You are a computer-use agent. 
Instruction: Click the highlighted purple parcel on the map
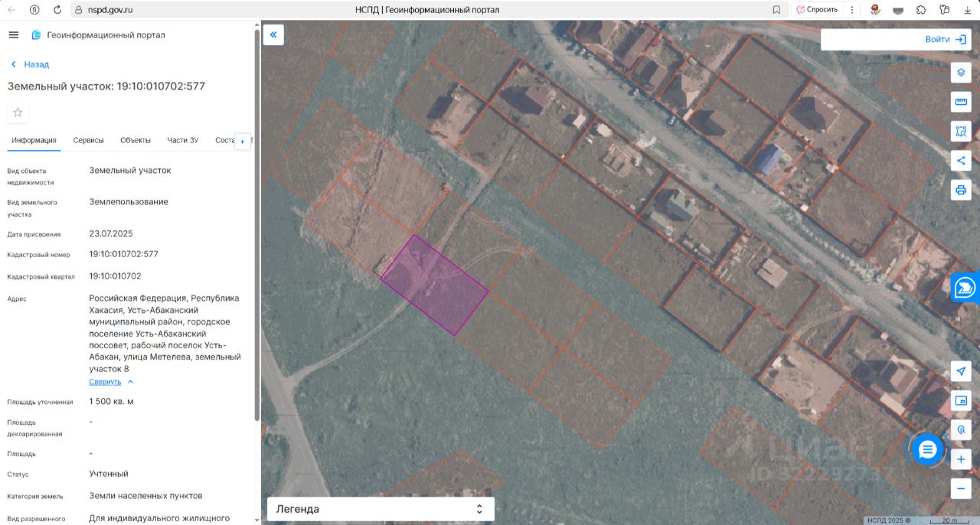(x=434, y=285)
